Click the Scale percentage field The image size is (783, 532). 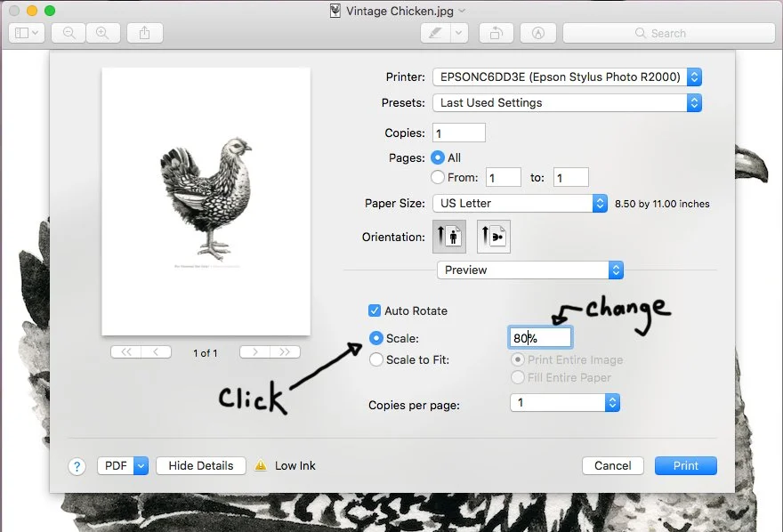[x=540, y=338]
